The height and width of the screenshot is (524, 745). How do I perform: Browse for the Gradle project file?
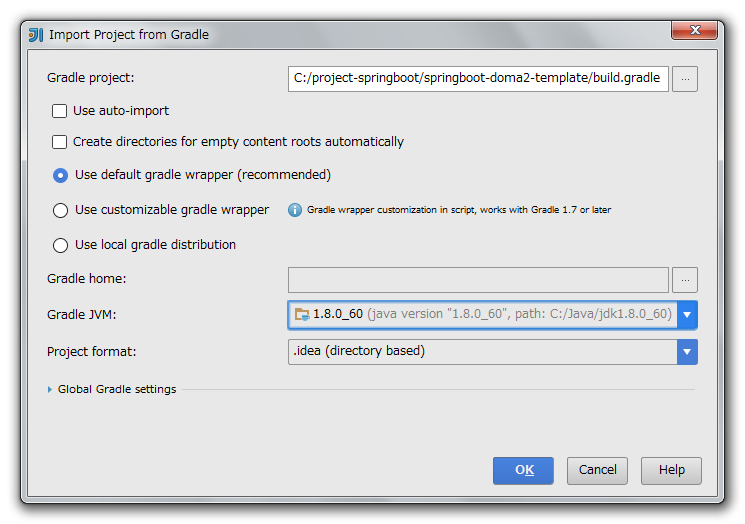coord(685,78)
